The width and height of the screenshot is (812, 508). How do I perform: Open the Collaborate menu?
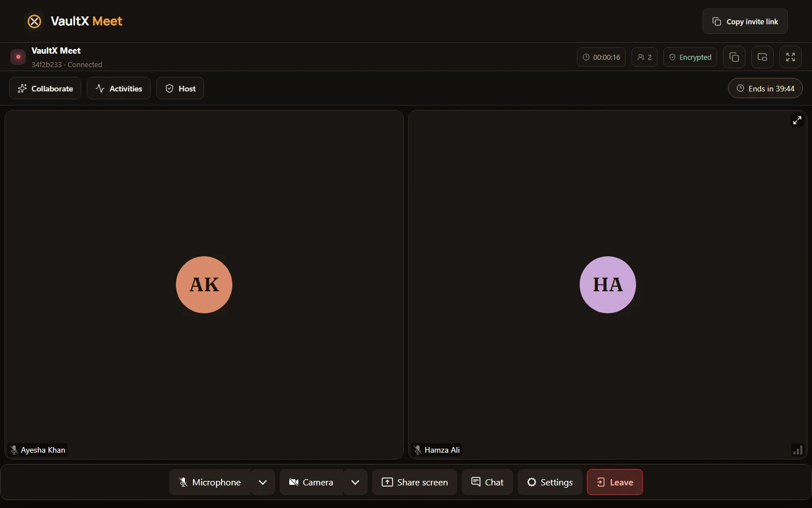coord(45,89)
